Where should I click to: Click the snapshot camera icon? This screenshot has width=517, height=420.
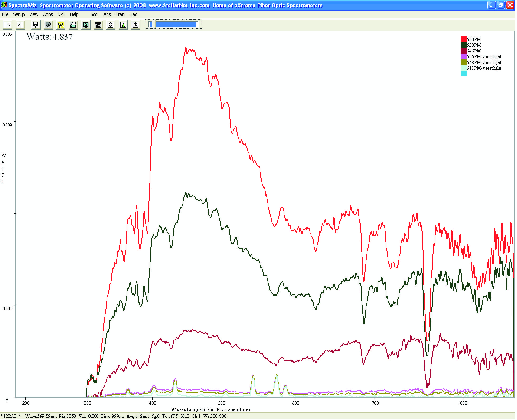tap(86, 25)
